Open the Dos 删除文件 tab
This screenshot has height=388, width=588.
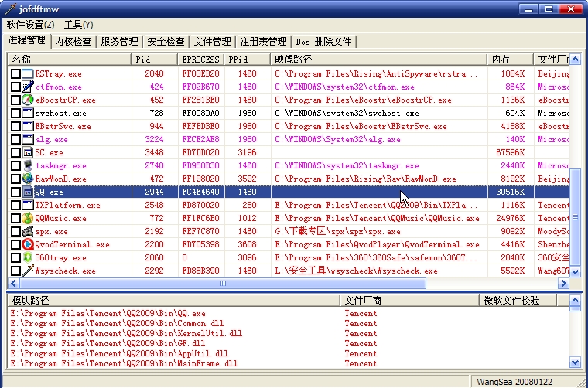coord(323,42)
